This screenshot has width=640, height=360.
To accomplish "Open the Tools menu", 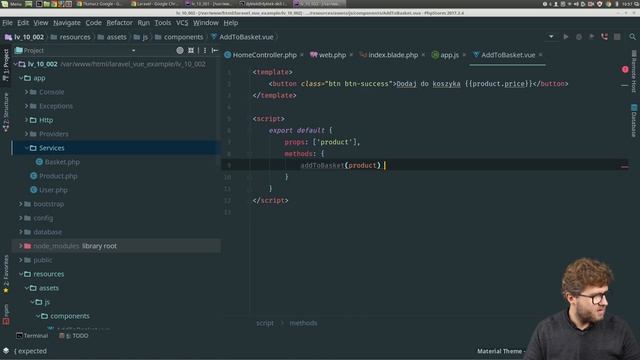I will [162, 23].
